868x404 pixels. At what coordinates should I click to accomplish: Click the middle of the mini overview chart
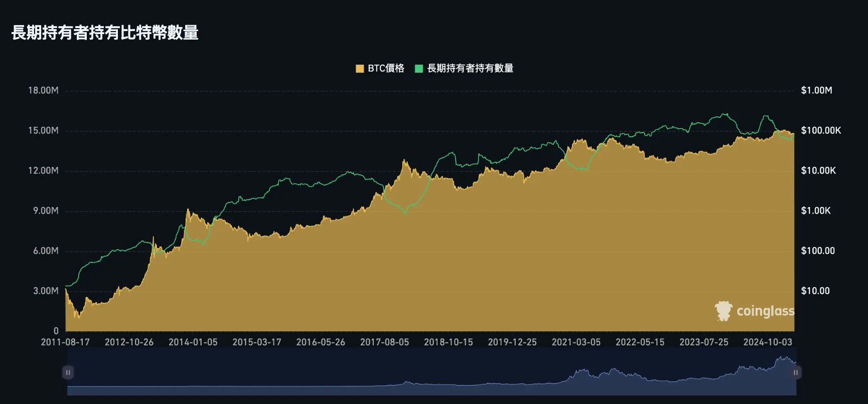(x=431, y=372)
